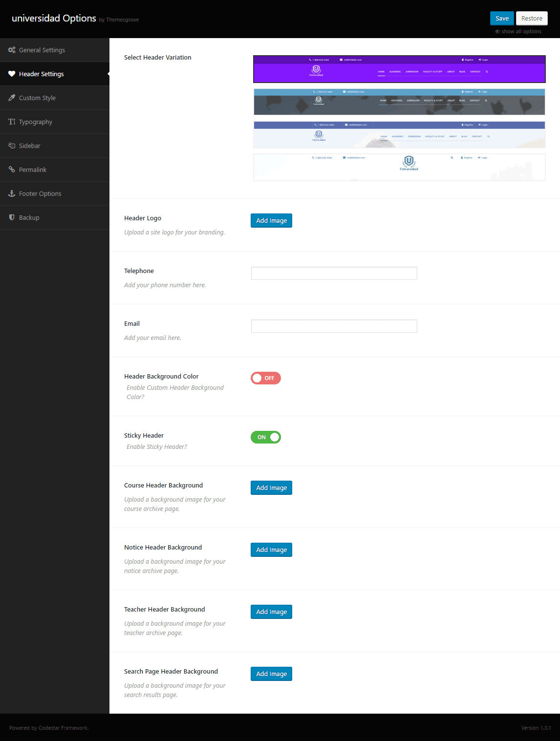The width and height of the screenshot is (560, 741).
Task: Toggle show all options visibility
Action: 518,31
